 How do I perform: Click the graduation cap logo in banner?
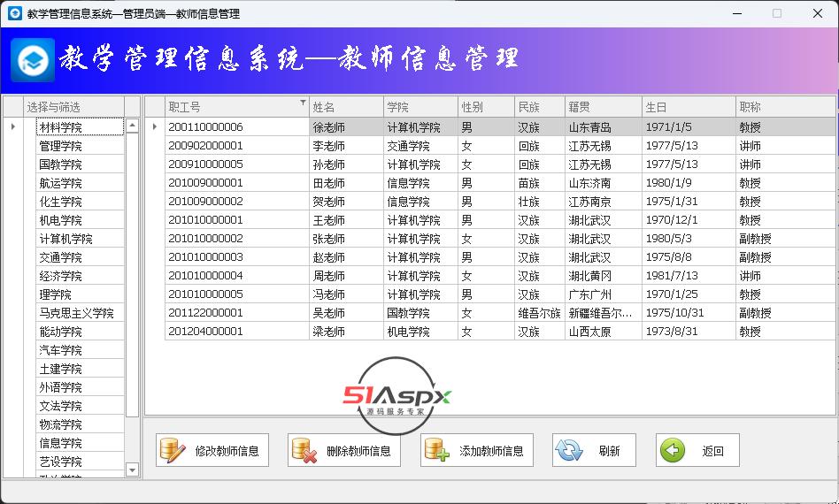pos(33,59)
